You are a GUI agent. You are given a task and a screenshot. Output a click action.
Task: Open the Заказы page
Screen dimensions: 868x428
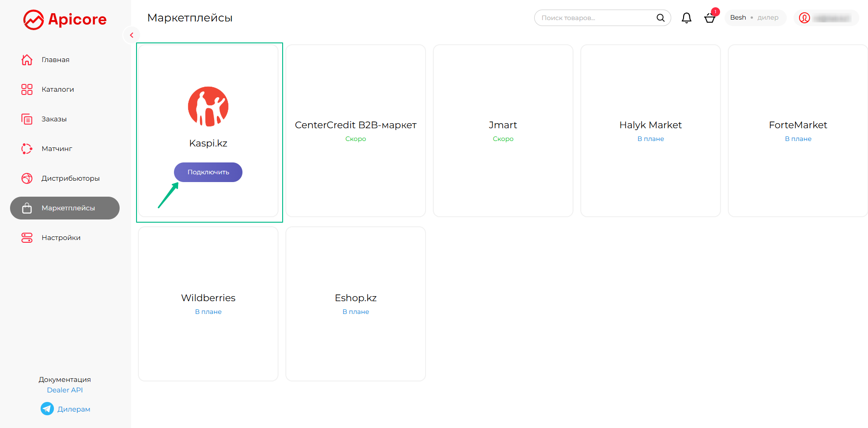[x=54, y=119]
